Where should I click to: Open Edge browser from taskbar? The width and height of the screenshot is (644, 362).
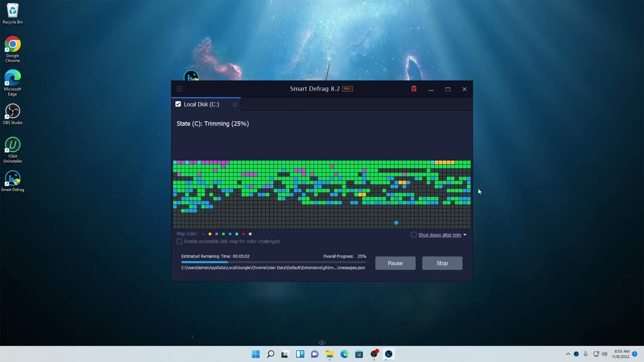coord(344,354)
